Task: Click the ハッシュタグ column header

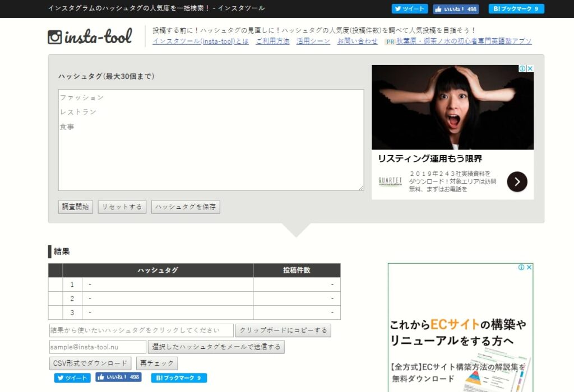Action: click(x=158, y=270)
